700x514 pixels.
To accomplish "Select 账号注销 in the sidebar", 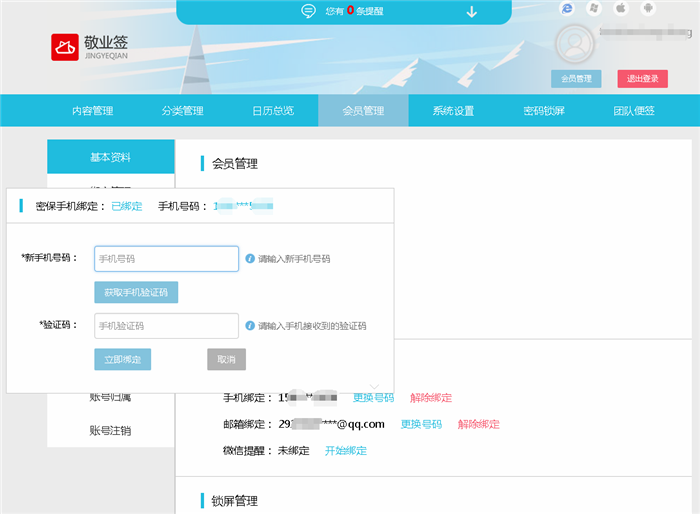I will (x=110, y=431).
